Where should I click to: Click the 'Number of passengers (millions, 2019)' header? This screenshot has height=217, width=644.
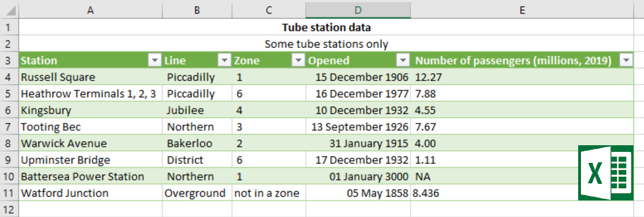[x=513, y=61]
